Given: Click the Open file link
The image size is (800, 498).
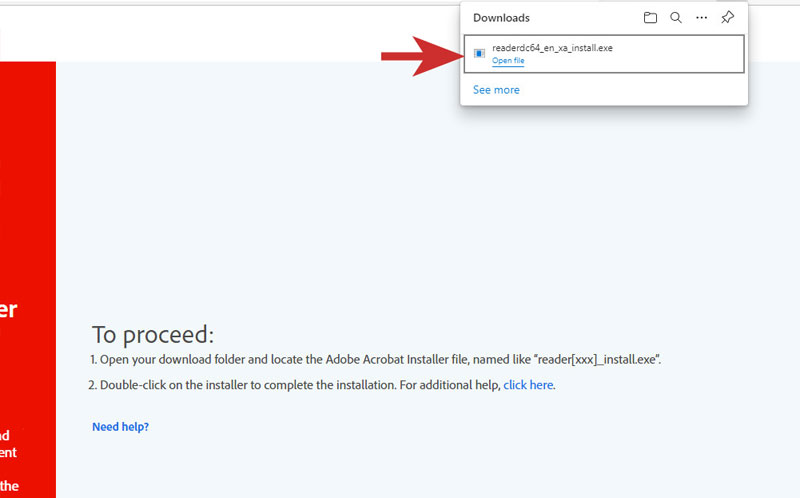Looking at the screenshot, I should (x=508, y=61).
